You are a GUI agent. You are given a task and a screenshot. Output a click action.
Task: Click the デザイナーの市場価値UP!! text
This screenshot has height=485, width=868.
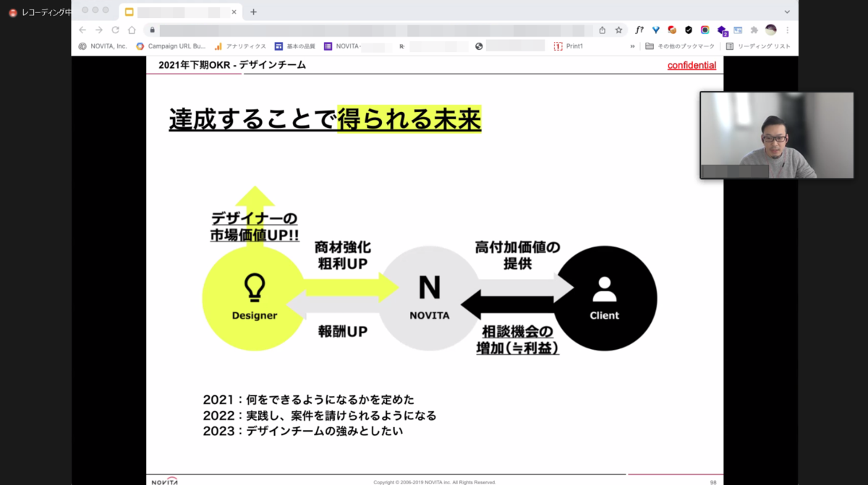click(x=255, y=227)
